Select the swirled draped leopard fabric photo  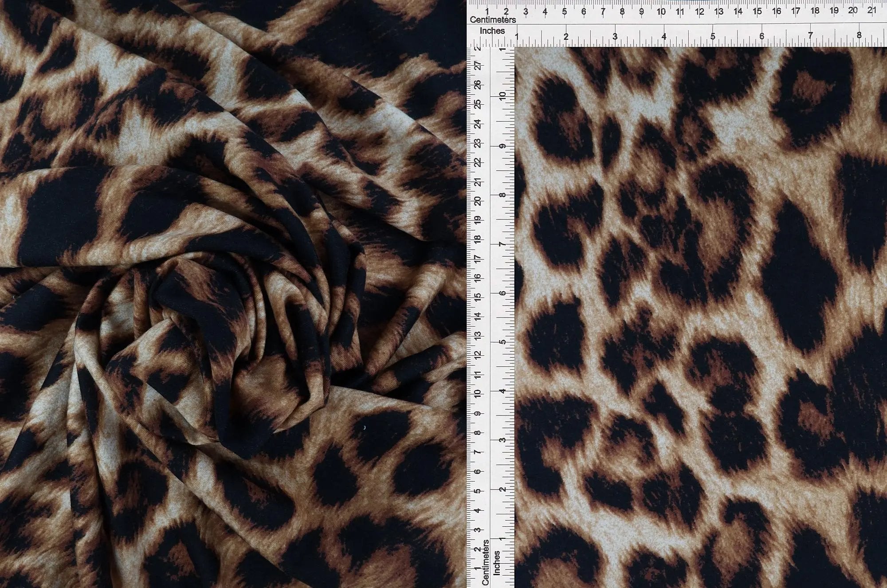[233, 294]
